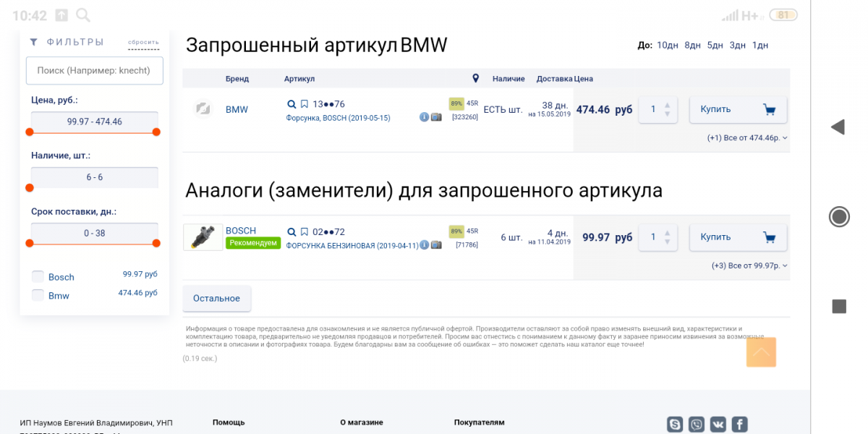Bookmark article 13●●76 via bookmark icon
Screen dimensions: 868x434
[x=305, y=104]
